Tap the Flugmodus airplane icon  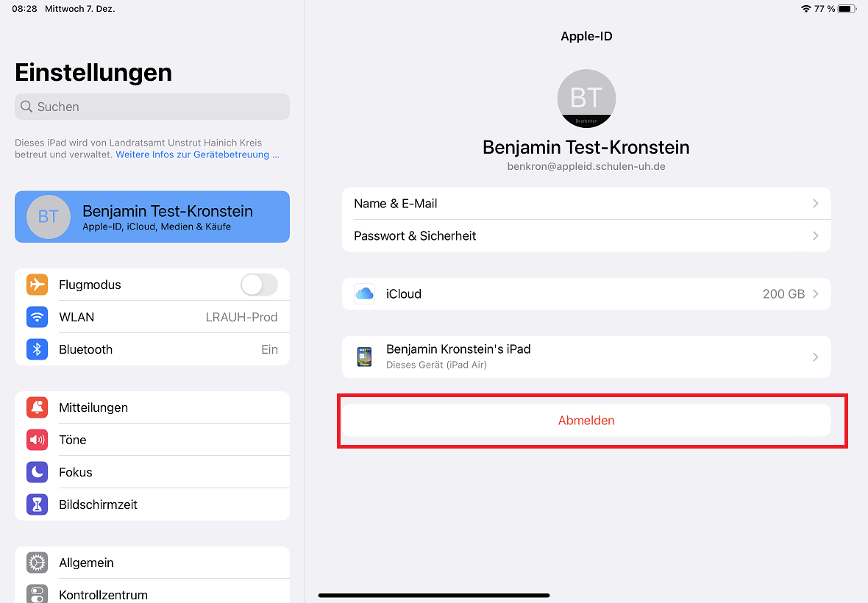tap(37, 285)
